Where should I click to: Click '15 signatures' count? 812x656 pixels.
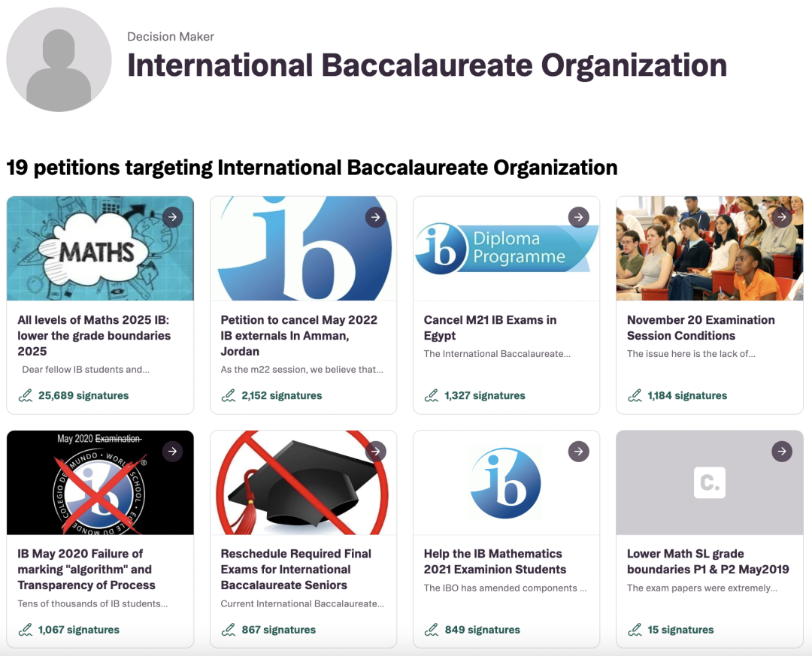click(680, 630)
